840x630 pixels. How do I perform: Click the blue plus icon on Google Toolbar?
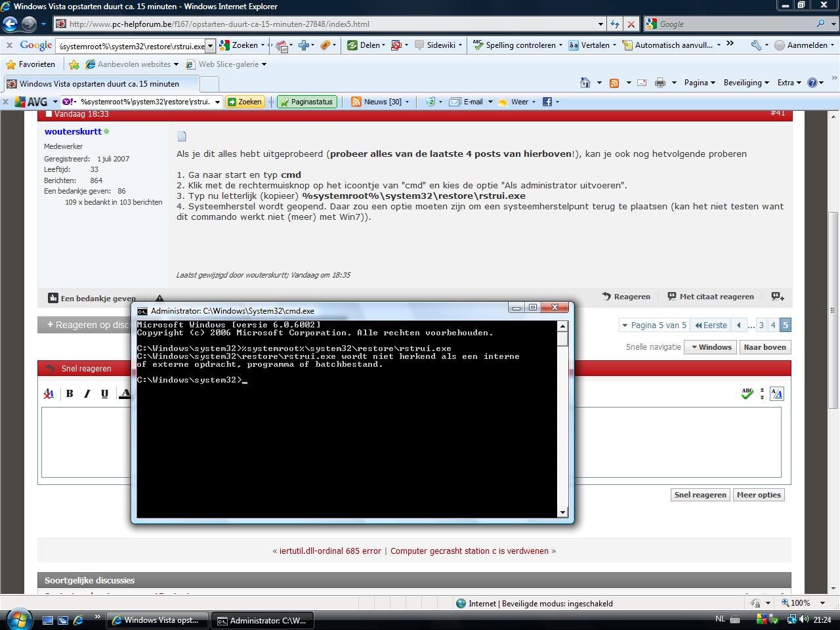(x=303, y=45)
